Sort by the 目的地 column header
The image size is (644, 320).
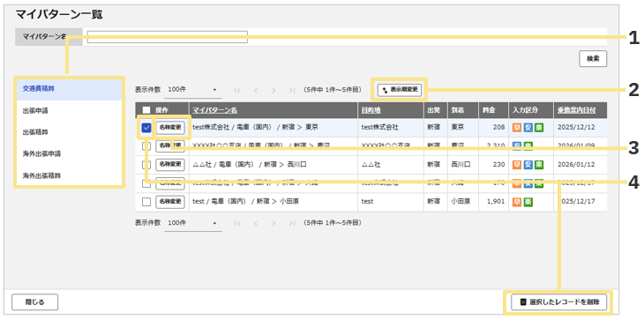click(370, 110)
